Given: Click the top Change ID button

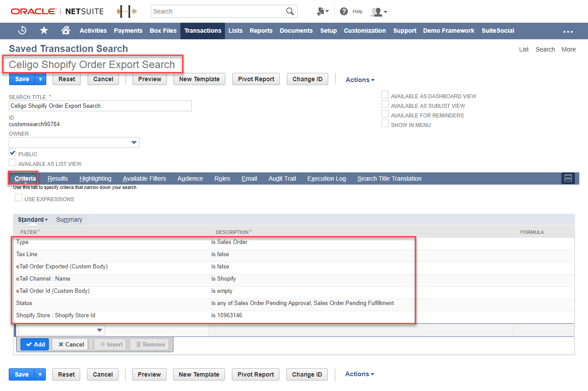Looking at the screenshot, I should 307,79.
